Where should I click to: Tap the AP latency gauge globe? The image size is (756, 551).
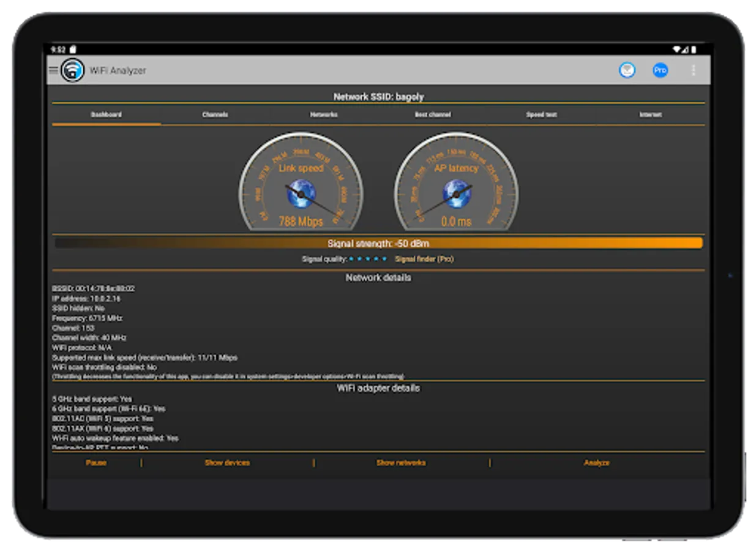tap(456, 193)
